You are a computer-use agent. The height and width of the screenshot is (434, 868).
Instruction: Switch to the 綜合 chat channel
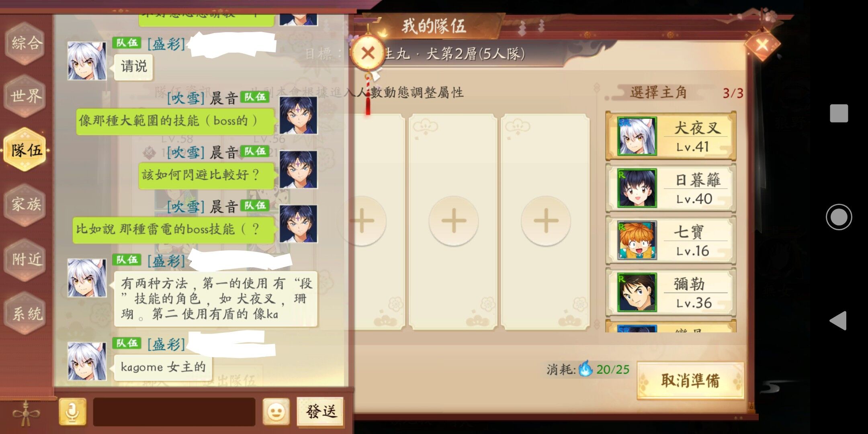point(26,43)
